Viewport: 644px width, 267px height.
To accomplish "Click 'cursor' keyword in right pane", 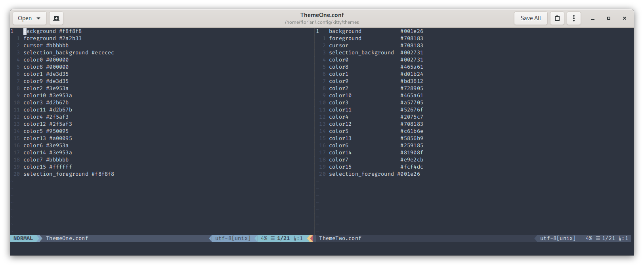I will coord(338,46).
